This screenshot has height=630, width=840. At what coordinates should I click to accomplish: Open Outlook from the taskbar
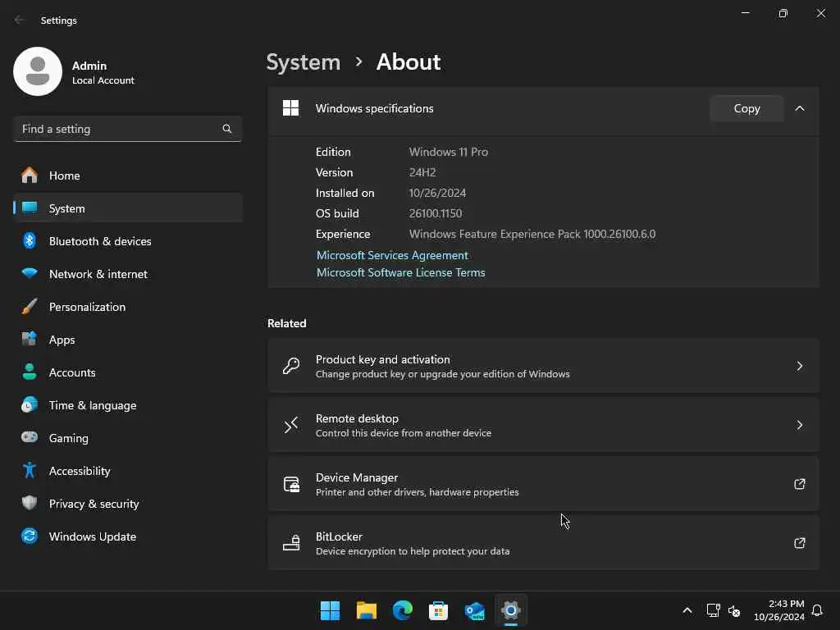click(x=475, y=610)
